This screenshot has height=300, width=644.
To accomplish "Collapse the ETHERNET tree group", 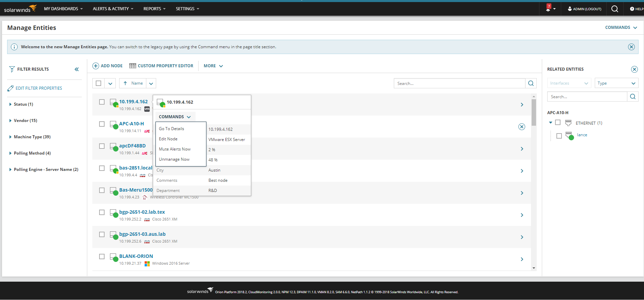I will click(551, 123).
